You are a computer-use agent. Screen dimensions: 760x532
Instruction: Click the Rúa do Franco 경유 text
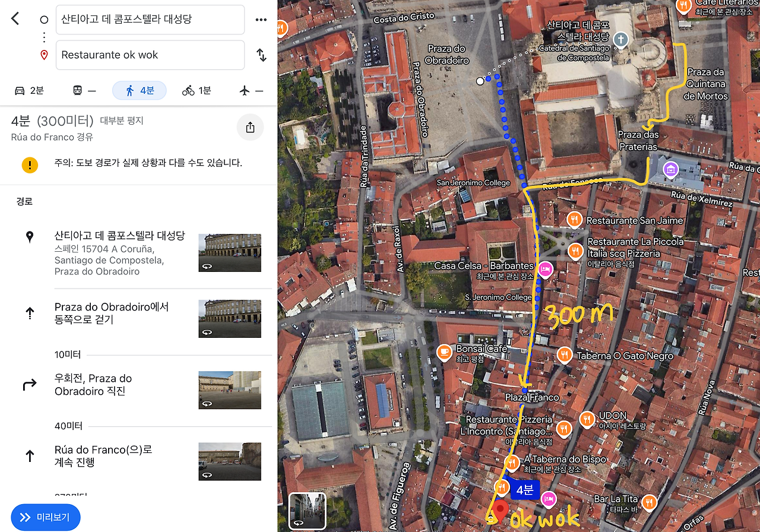(x=52, y=137)
